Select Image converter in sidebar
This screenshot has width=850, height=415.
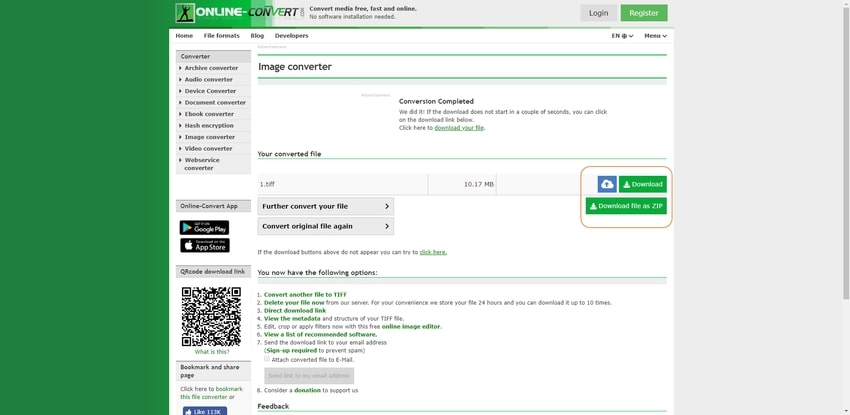pyautogui.click(x=210, y=137)
